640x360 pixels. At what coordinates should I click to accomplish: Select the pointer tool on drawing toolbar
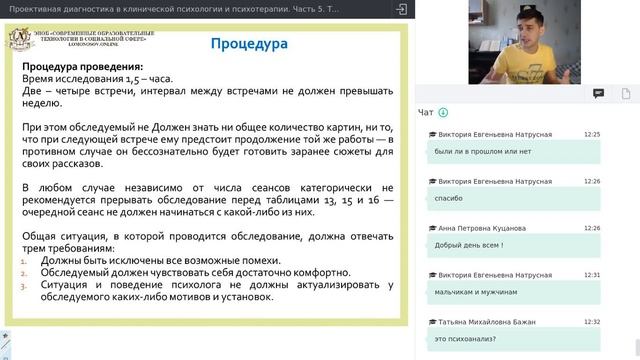point(5,336)
